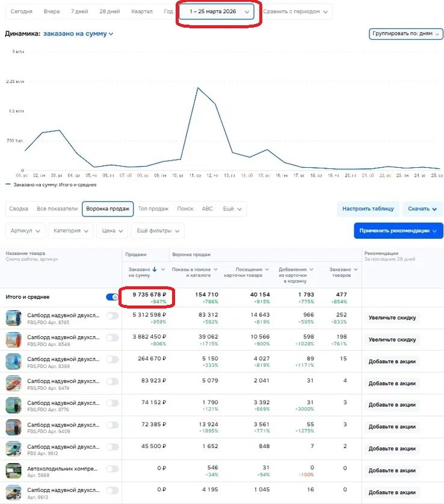Screen dimensions: 444x504
Task: Open the 'Цена' filter
Action: point(113,231)
